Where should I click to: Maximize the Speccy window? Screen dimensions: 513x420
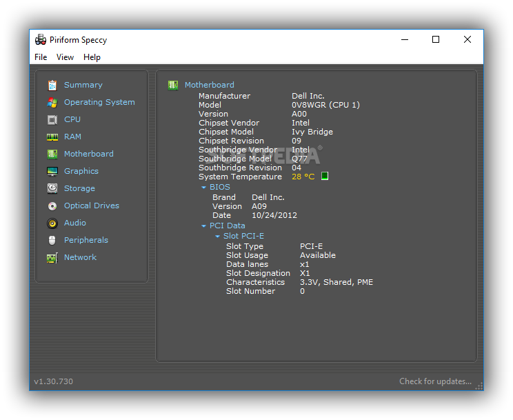436,39
